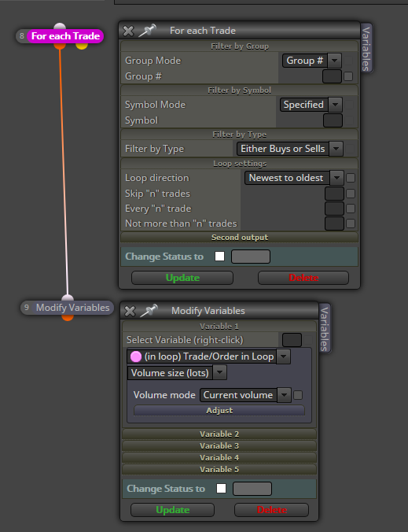Click yellow output connector on For each Trade

(82, 46)
